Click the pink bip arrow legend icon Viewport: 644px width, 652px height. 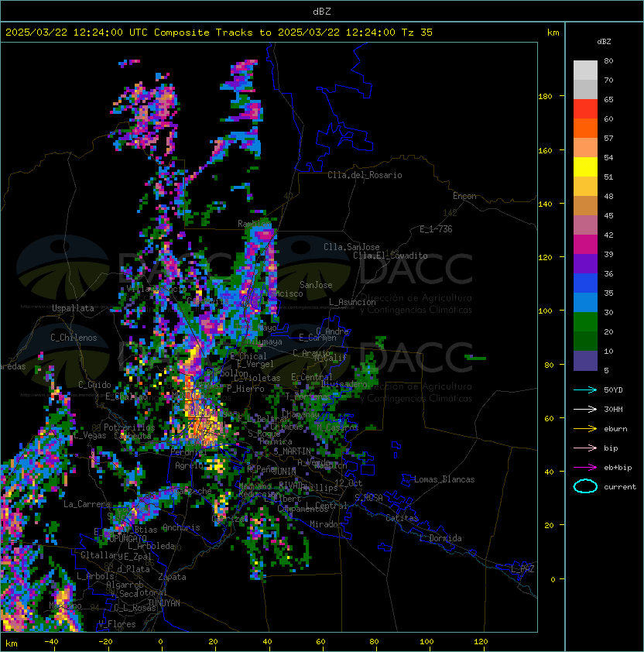(x=585, y=448)
